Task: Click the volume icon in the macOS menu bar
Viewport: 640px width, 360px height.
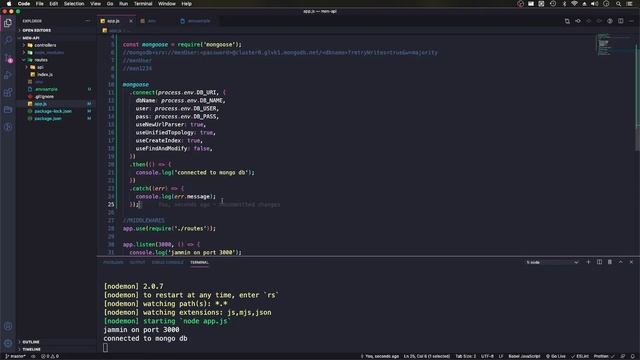Action: 595,4
